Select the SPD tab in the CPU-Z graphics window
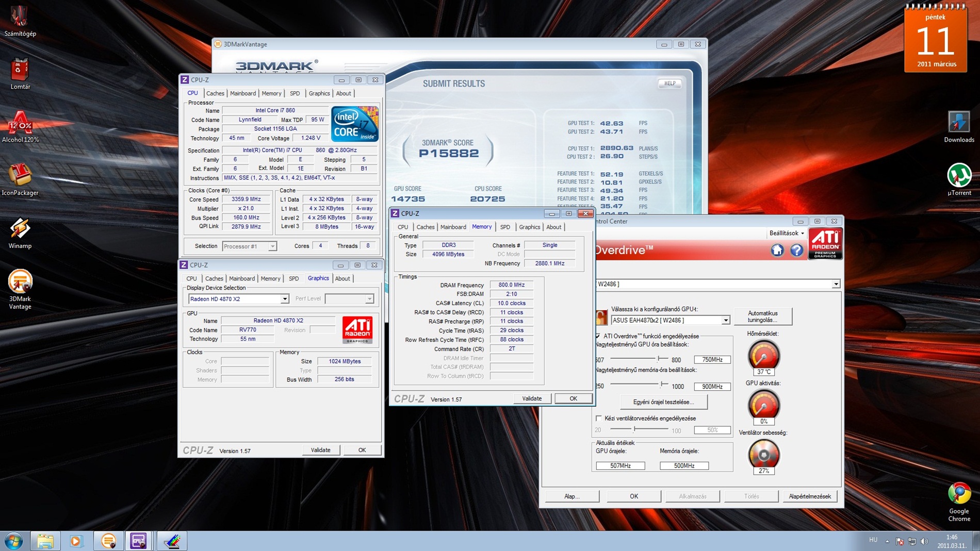Viewport: 980px width, 551px height. point(293,278)
